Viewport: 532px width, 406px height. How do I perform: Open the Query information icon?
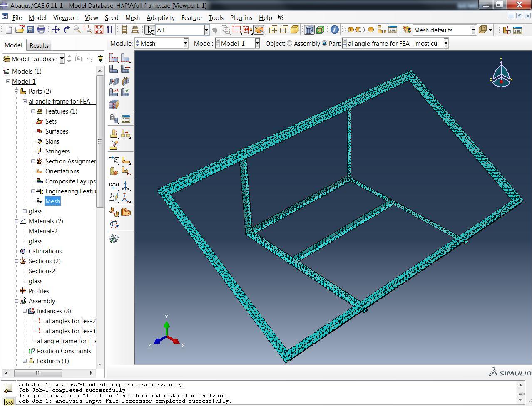click(334, 30)
